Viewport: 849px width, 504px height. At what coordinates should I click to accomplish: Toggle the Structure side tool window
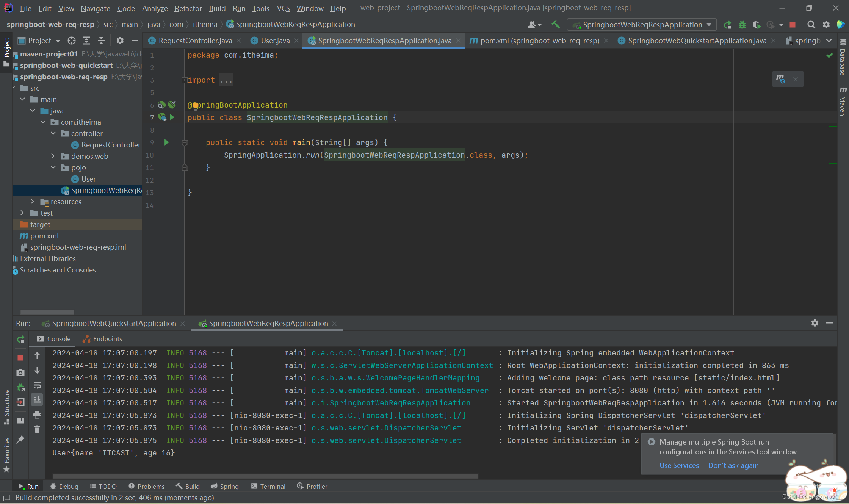pos(6,407)
